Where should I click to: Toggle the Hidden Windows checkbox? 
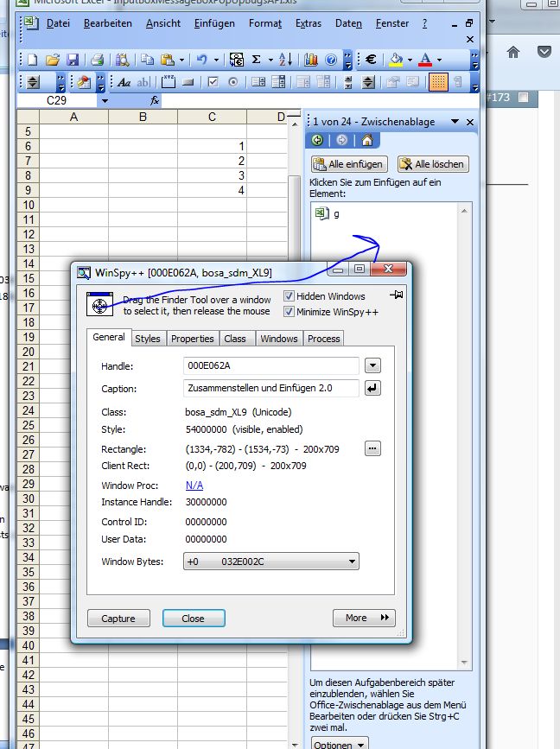click(289, 296)
